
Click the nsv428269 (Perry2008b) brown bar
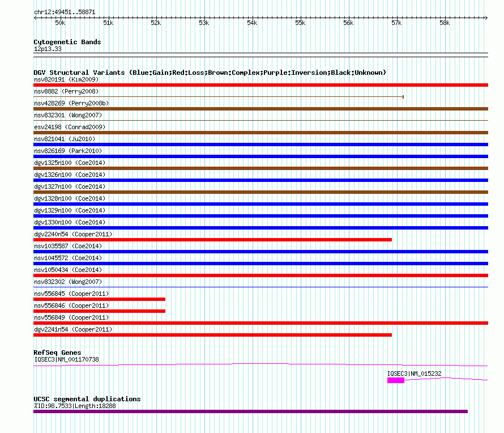(260, 109)
